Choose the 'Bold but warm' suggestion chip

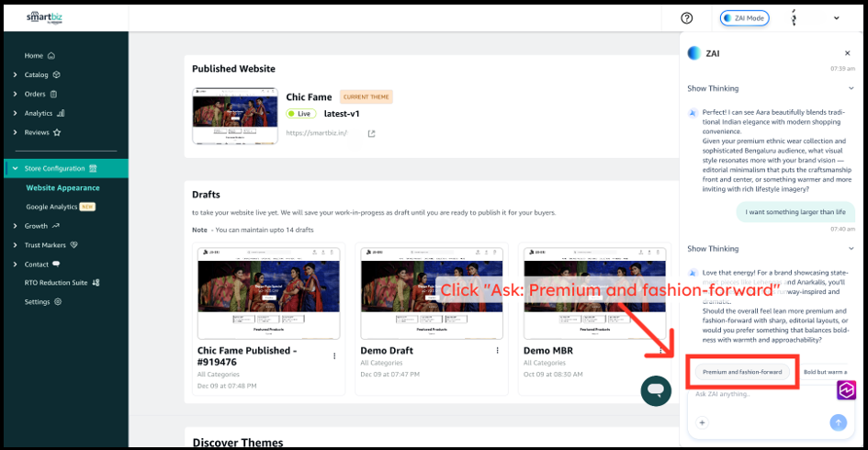point(827,372)
